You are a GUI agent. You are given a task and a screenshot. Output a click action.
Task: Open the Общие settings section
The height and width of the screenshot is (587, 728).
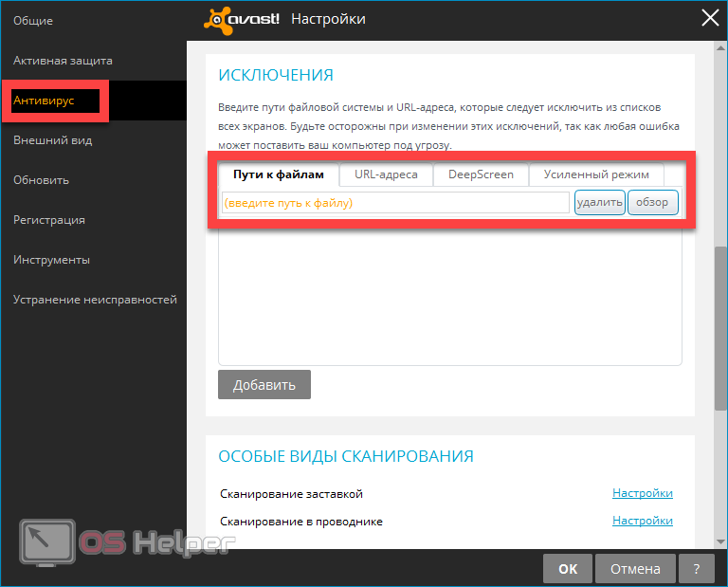click(33, 21)
